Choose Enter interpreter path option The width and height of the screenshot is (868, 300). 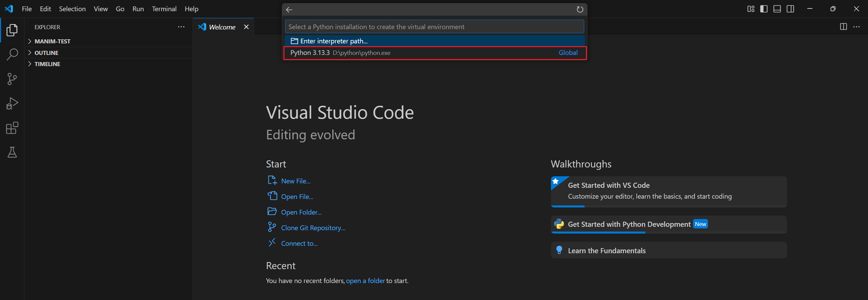[x=435, y=41]
